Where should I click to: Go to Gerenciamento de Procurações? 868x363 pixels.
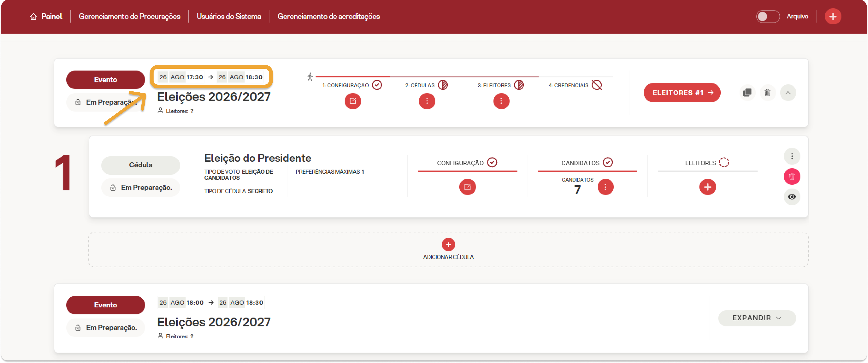coord(129,16)
